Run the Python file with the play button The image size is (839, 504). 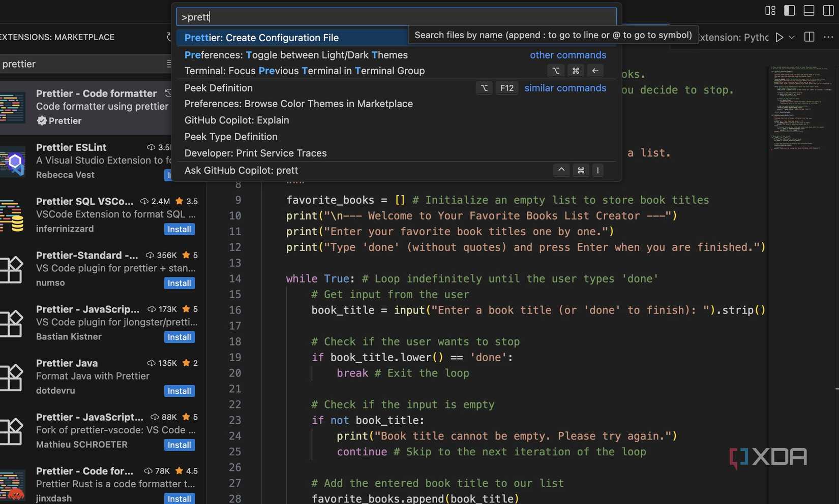click(780, 37)
